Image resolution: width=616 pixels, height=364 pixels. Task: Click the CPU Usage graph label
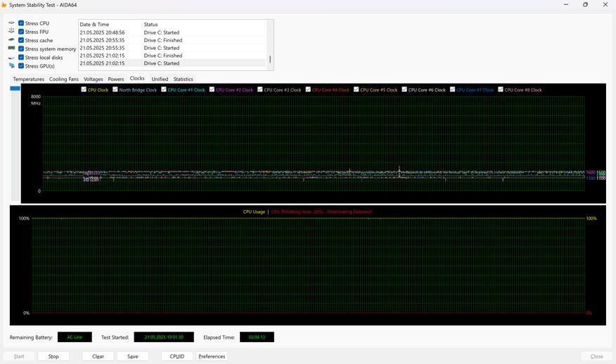pyautogui.click(x=254, y=212)
